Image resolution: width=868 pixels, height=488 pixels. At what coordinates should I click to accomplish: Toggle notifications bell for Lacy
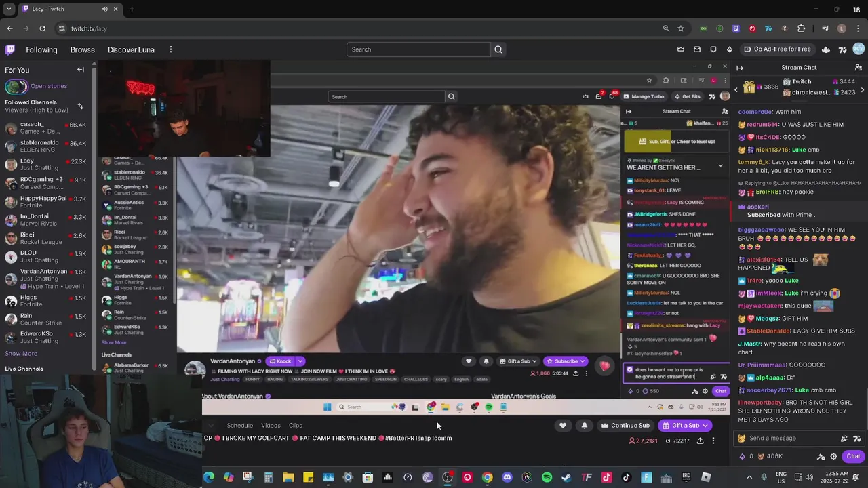point(585,426)
